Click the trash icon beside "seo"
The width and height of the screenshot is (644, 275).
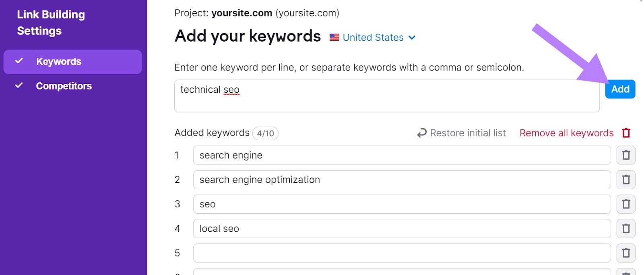point(626,204)
